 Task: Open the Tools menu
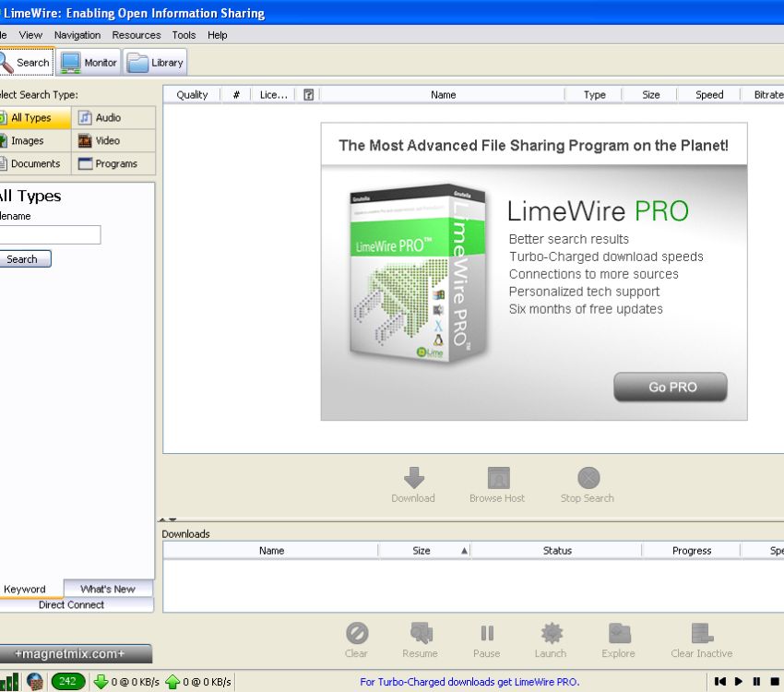(183, 35)
